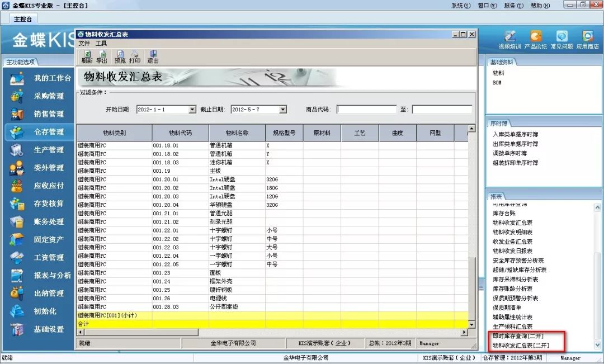Open the 工具 menu in report window
The width and height of the screenshot is (604, 364).
coord(101,44)
